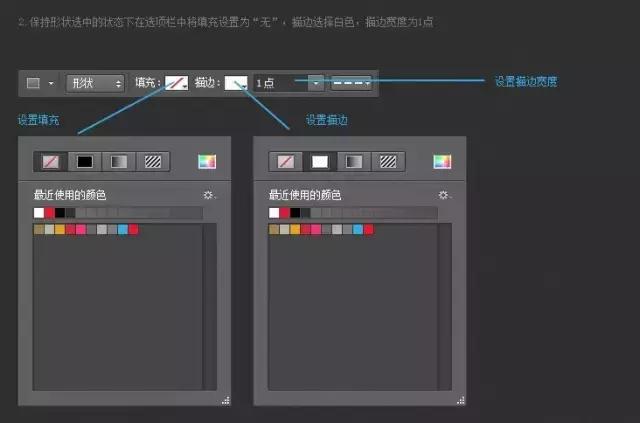Open the color picker in stroke panel
Screen dimensions: 640x423
(442, 162)
